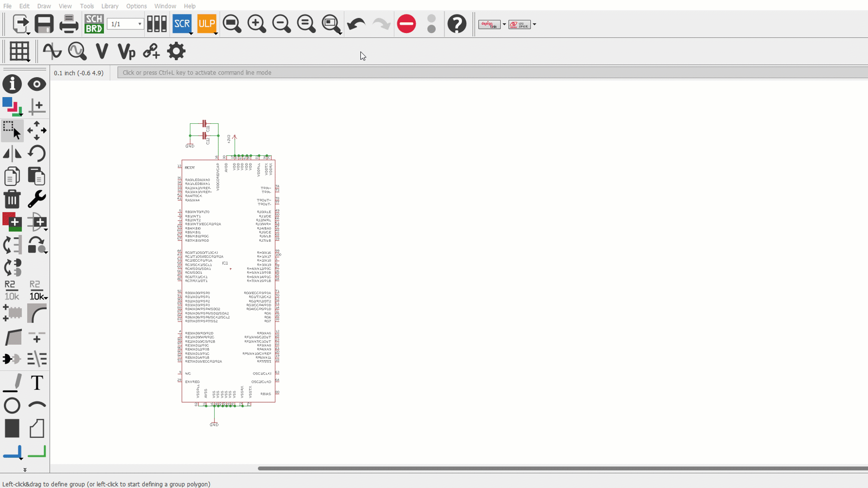Open the Library menu
868x488 pixels.
[110, 6]
